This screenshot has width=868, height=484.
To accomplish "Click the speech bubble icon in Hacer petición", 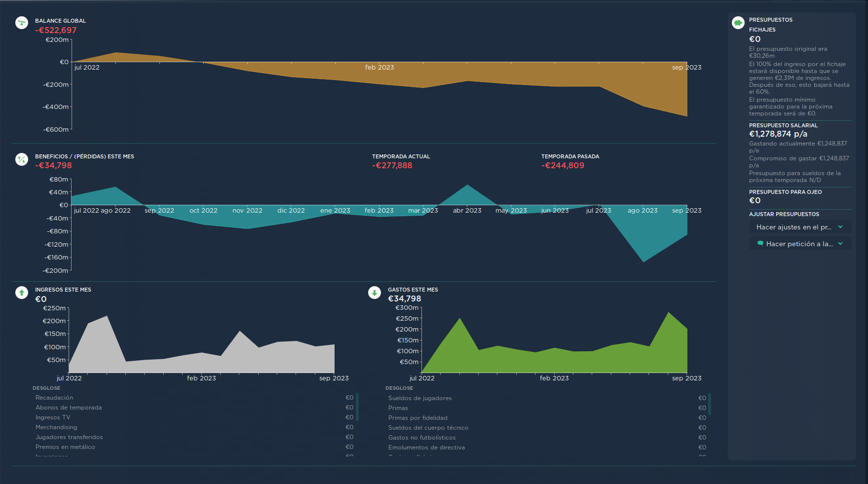I will [x=760, y=243].
